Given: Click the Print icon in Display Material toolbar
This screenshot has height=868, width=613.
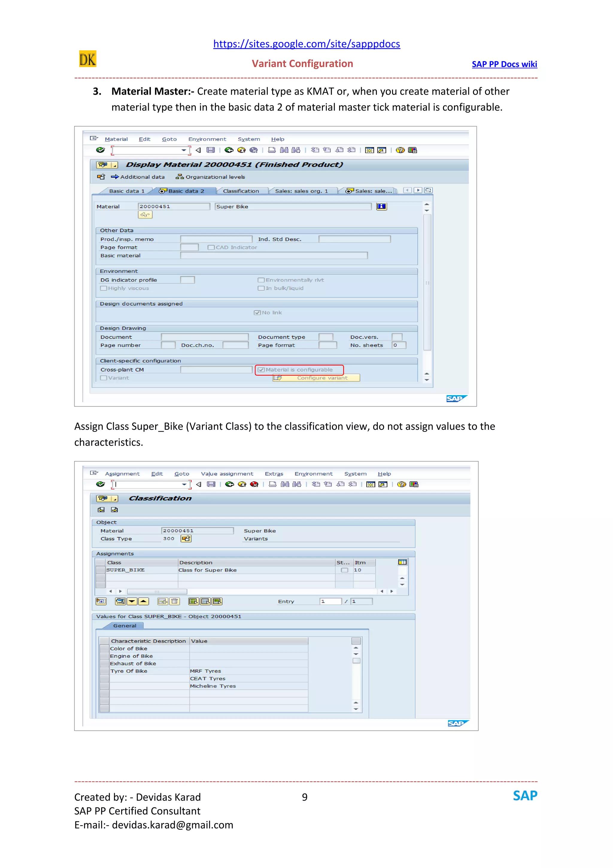Looking at the screenshot, I should tap(271, 150).
